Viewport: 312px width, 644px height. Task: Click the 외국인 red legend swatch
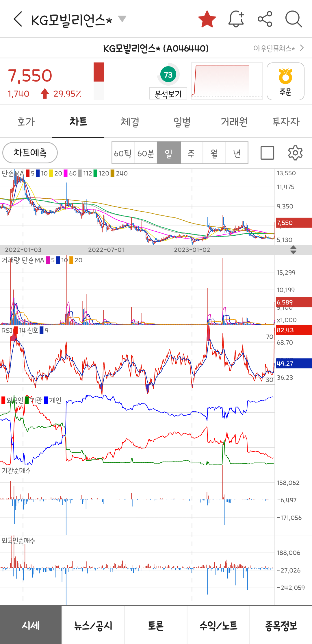[3, 400]
